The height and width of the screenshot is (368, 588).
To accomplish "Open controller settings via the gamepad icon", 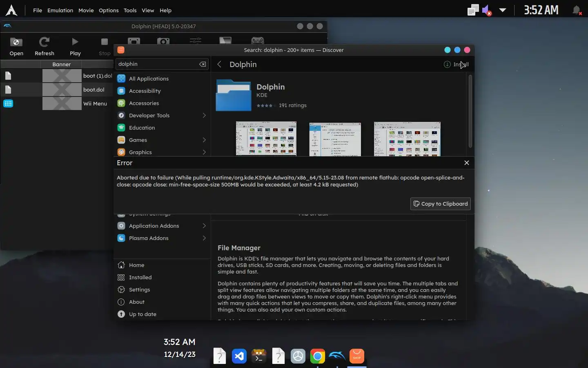I will 258,41.
